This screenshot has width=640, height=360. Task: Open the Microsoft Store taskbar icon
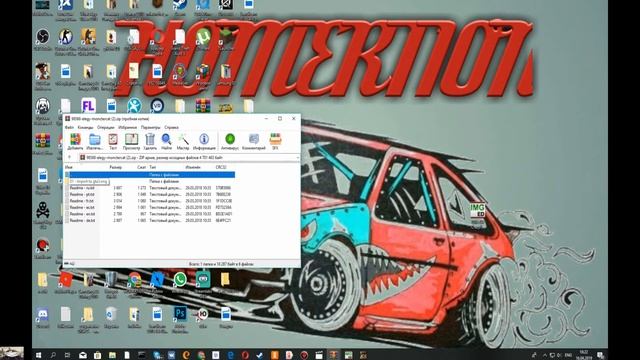point(98,355)
